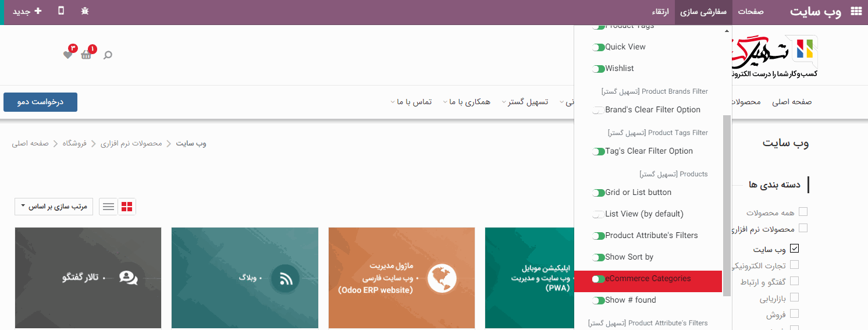
Task: Open the مرتب سازی بر اساس dropdown
Action: click(x=54, y=207)
